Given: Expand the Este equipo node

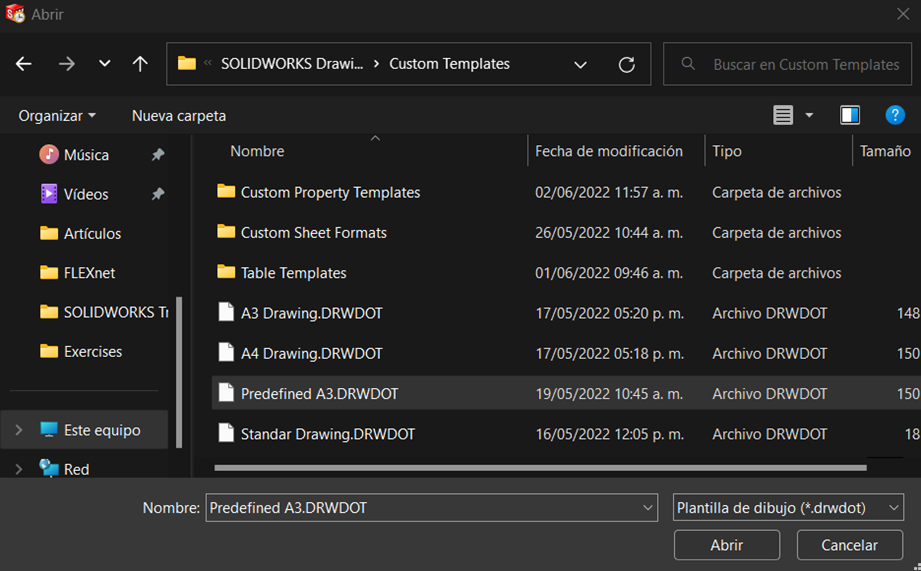Looking at the screenshot, I should tap(19, 430).
